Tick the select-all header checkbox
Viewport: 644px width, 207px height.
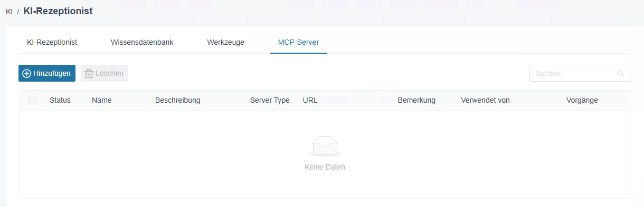pos(32,100)
